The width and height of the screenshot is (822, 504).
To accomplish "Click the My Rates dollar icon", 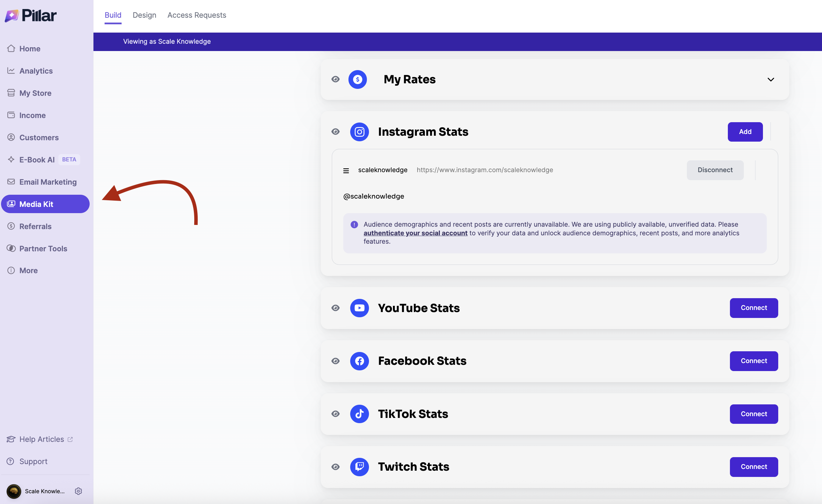I will point(357,79).
